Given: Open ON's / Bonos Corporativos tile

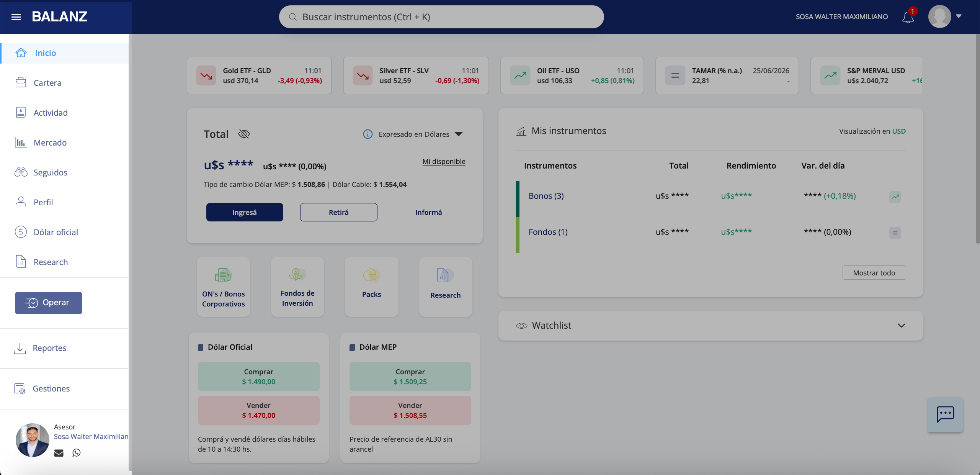Looking at the screenshot, I should coord(224,287).
